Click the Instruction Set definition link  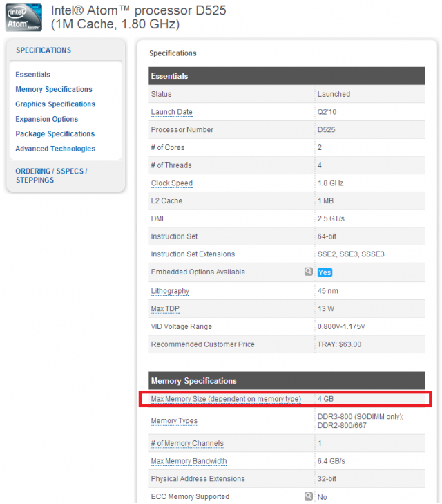coord(174,236)
